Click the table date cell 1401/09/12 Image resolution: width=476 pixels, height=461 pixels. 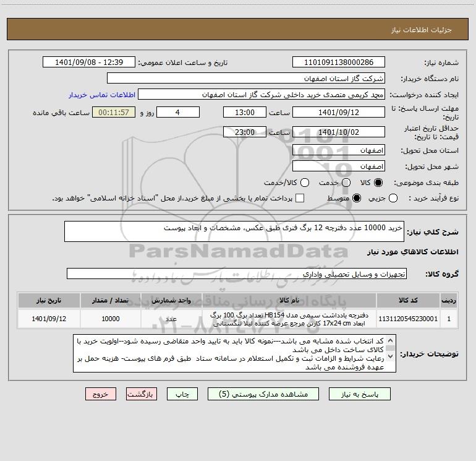click(x=49, y=319)
